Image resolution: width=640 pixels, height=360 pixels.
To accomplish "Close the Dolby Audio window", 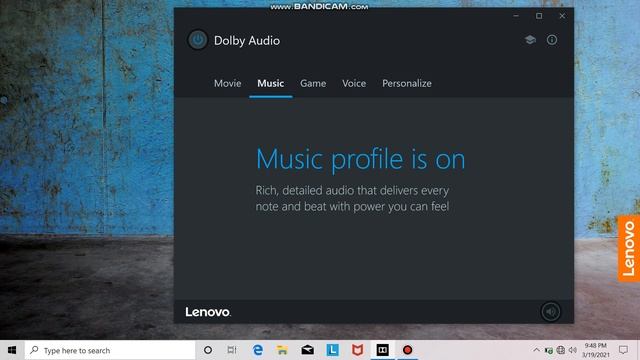I will point(562,16).
